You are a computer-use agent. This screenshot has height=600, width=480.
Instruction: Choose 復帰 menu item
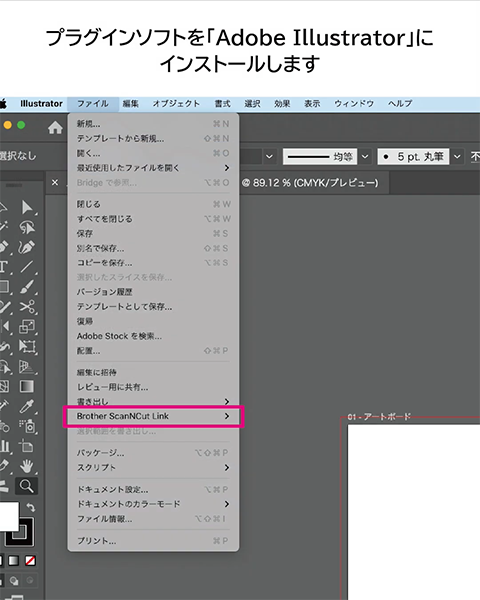(x=153, y=321)
